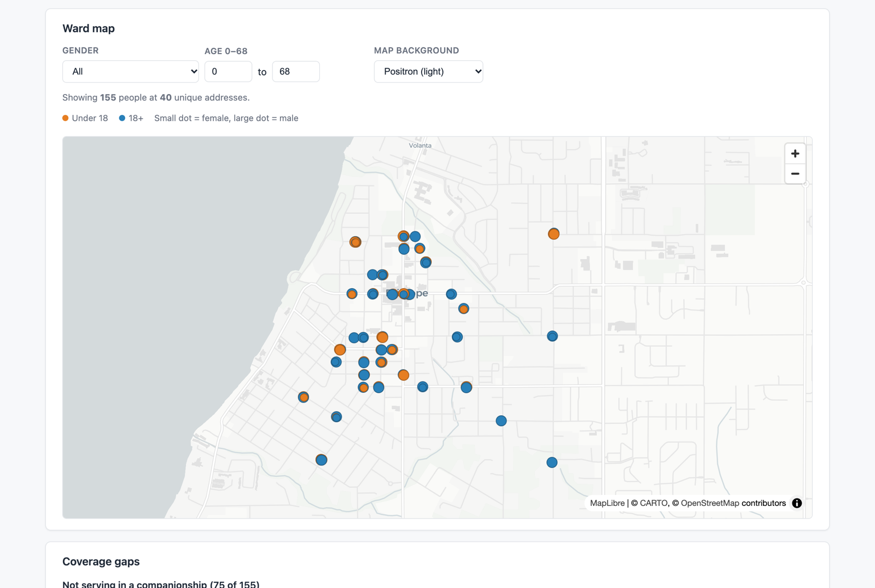Click the 'Under 18' legend entry
875x588 pixels.
coord(85,118)
